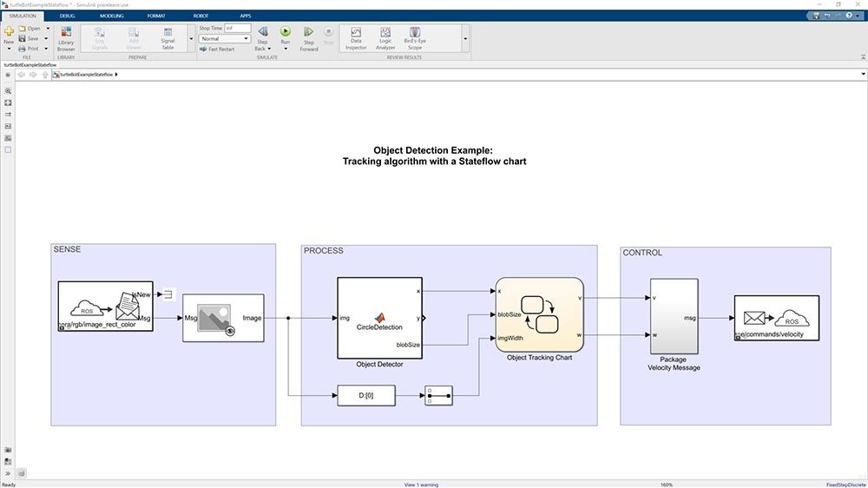Expand the Prepare gallery arrow
Viewport: 868px width, 488px height.
coord(192,39)
